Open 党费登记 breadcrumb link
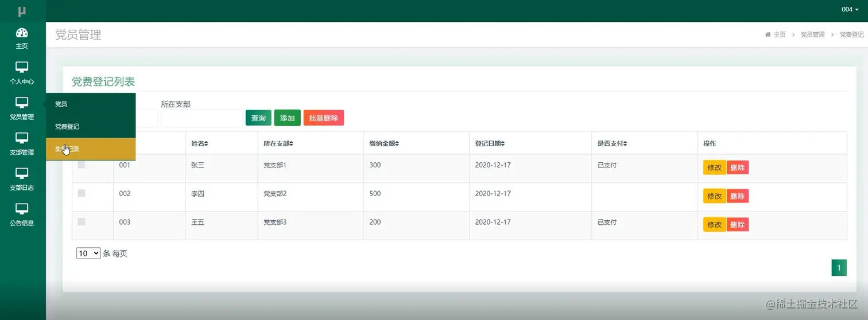Viewport: 868px width, 320px height. pyautogui.click(x=851, y=35)
